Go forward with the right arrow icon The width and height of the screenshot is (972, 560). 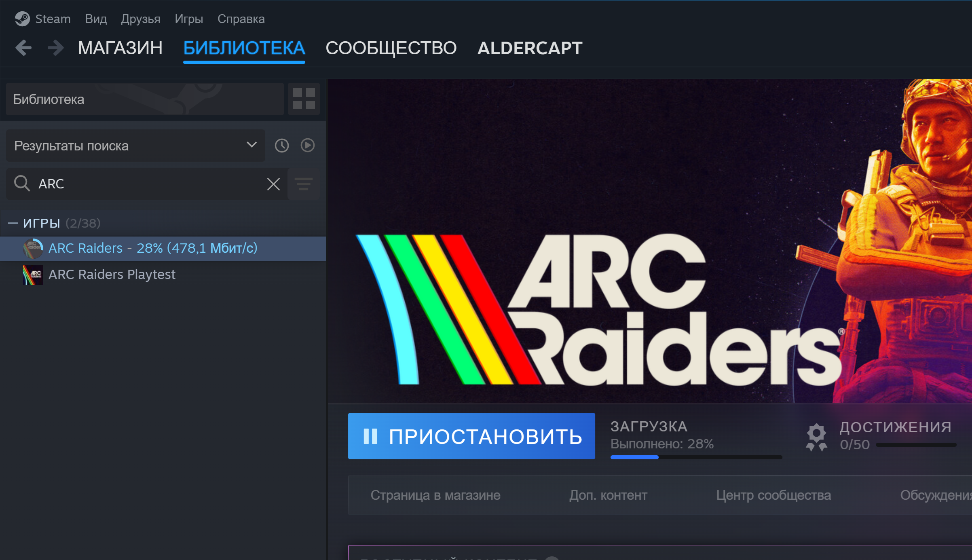(55, 48)
